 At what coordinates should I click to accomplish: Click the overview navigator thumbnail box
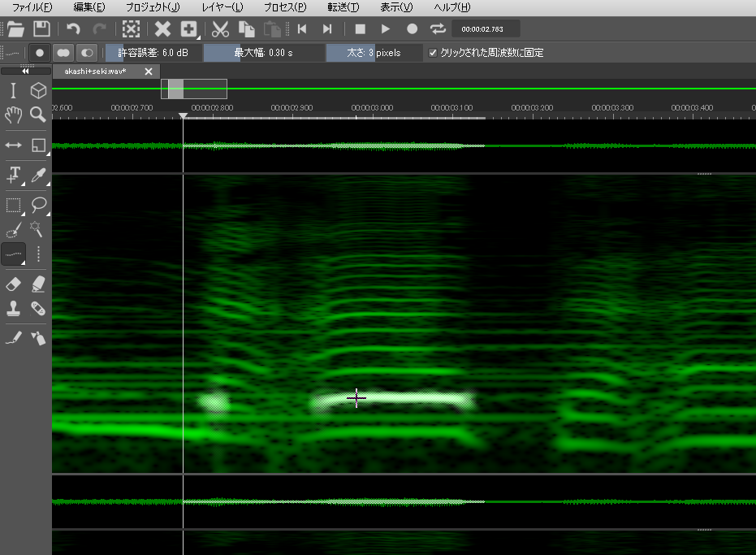tap(194, 89)
